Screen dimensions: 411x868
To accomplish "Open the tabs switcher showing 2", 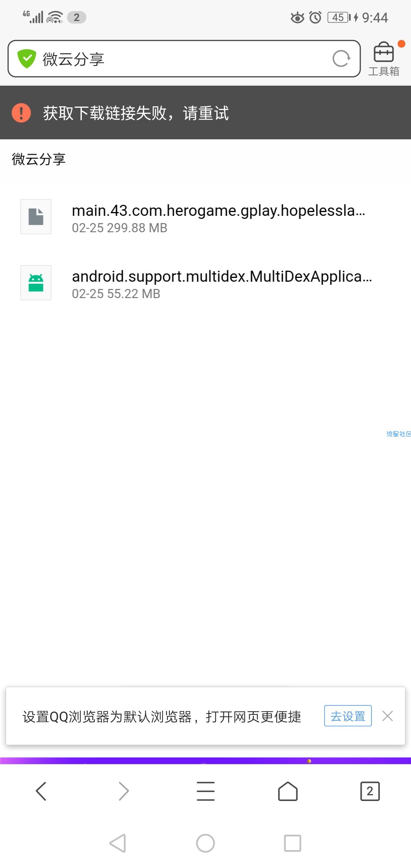I will pos(370,791).
